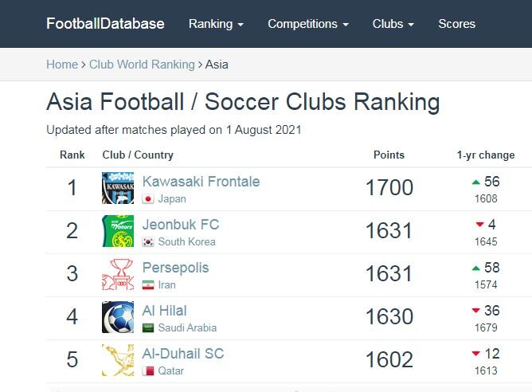Click the Qatar flag icon
This screenshot has height=392, width=532.
[x=148, y=371]
